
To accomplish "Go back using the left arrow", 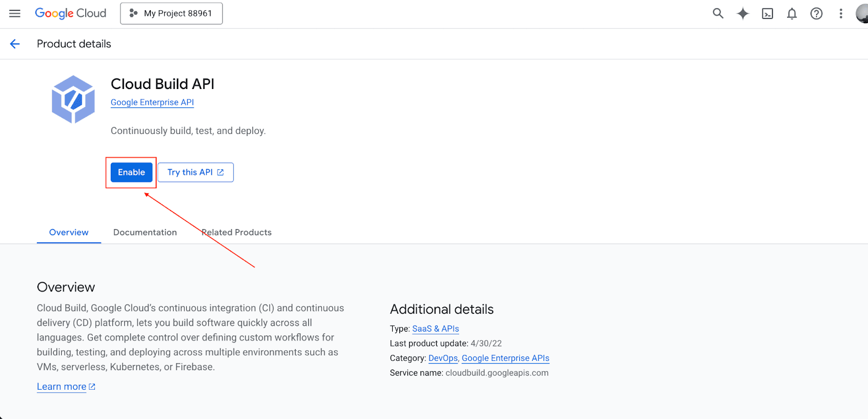I will tap(15, 44).
